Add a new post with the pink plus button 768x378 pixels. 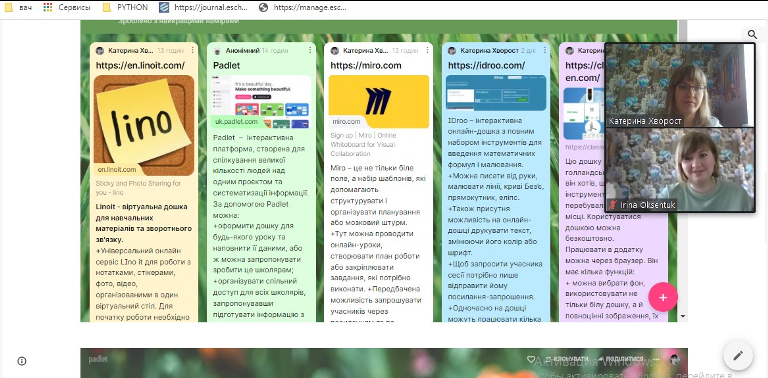[x=663, y=297]
